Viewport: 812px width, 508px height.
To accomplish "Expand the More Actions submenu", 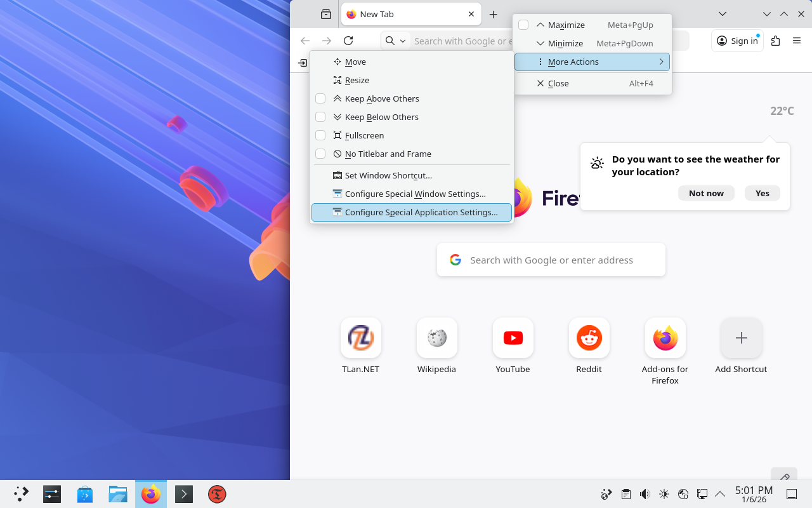I will tap(592, 62).
